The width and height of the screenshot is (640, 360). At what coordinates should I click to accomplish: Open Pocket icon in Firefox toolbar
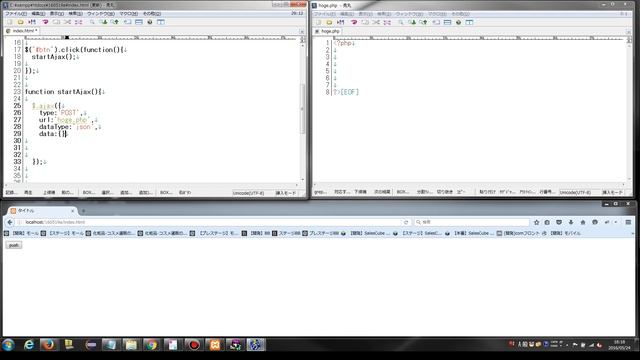tap(559, 222)
